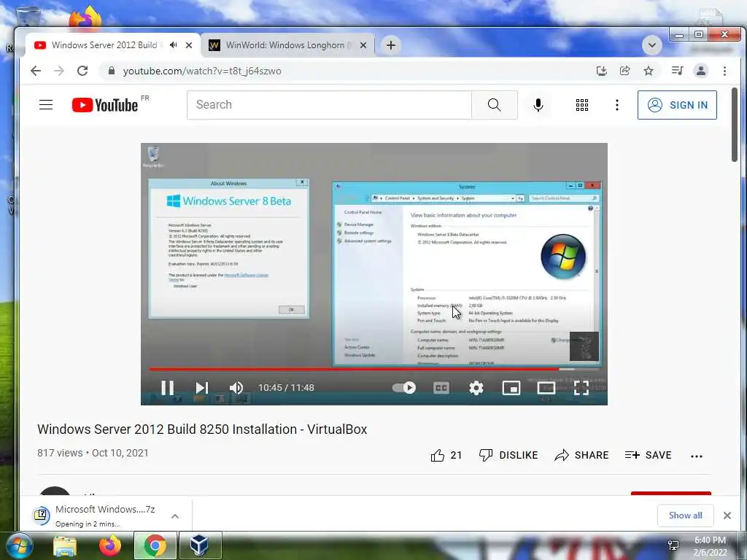The height and width of the screenshot is (560, 747).
Task: Click the address bar URL
Action: coord(202,71)
